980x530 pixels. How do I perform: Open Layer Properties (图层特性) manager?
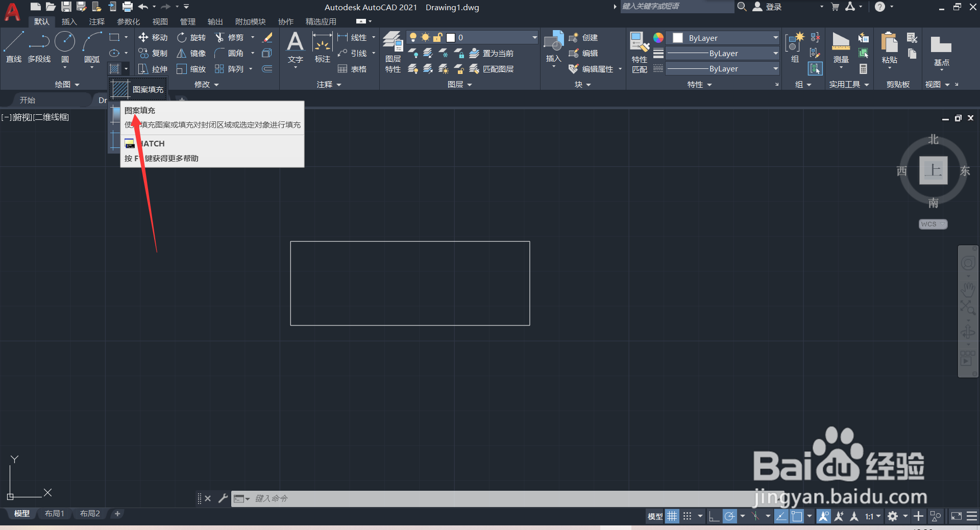point(393,52)
